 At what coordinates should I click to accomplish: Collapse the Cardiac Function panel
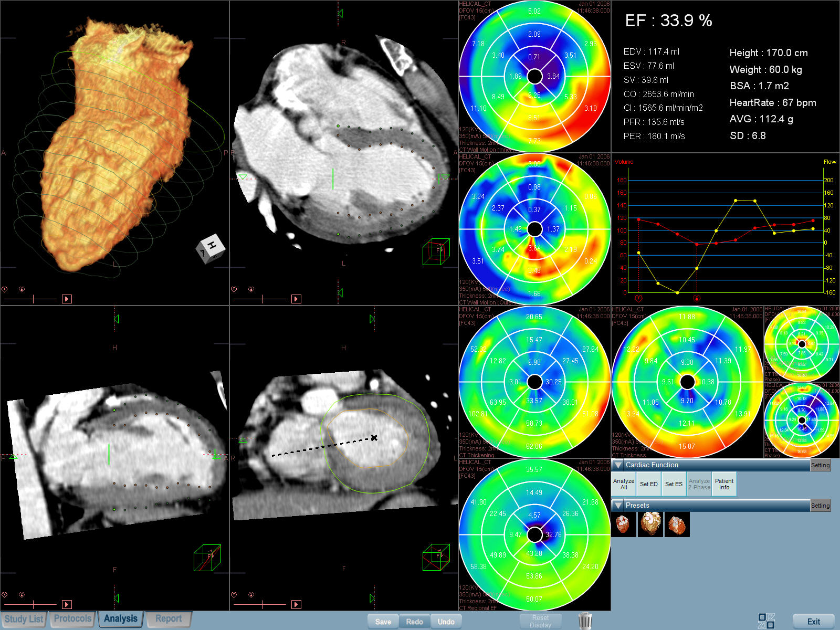coord(618,465)
